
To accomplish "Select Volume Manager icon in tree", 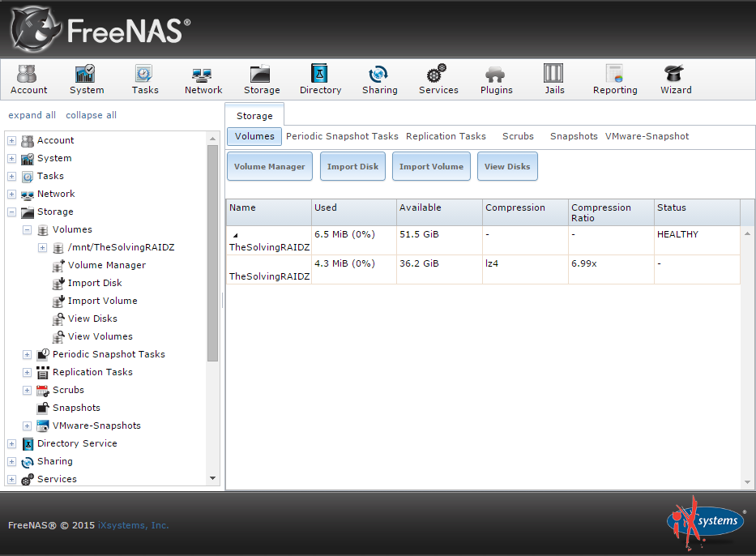I will point(58,265).
